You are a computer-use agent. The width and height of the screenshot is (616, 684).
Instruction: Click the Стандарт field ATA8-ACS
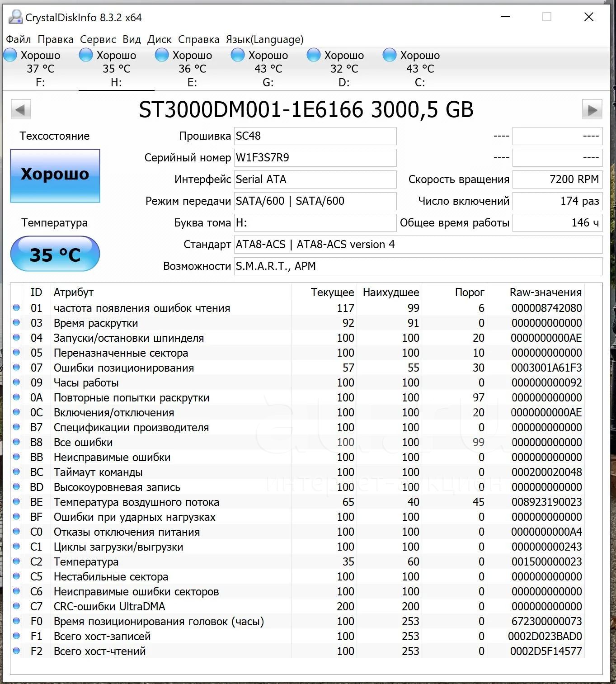tap(419, 245)
